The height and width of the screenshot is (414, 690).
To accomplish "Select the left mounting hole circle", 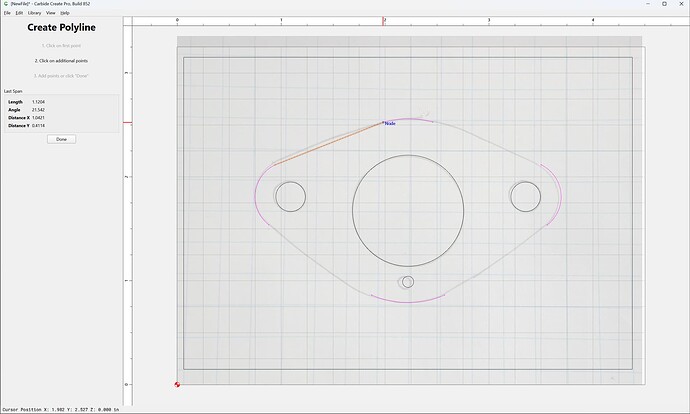I will click(x=290, y=197).
